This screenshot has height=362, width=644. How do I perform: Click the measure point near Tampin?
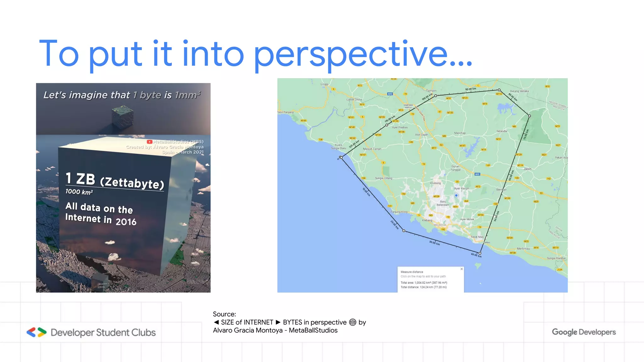coord(436,96)
